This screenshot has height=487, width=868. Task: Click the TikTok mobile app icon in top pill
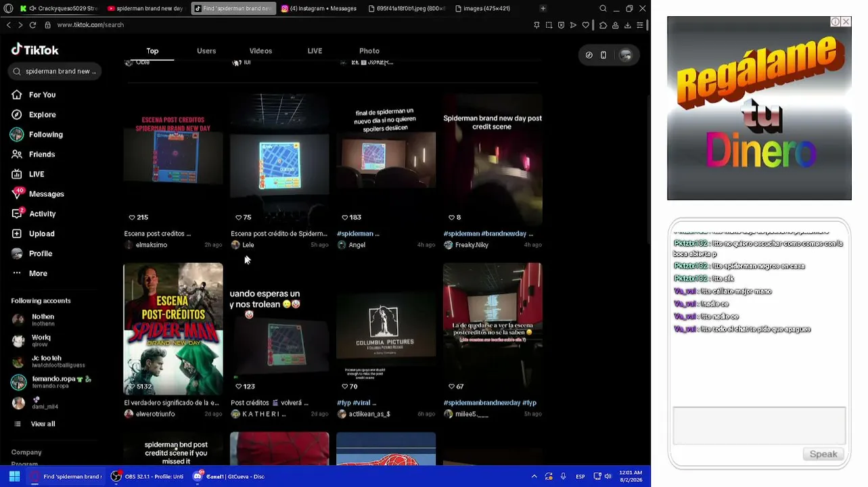(x=603, y=55)
